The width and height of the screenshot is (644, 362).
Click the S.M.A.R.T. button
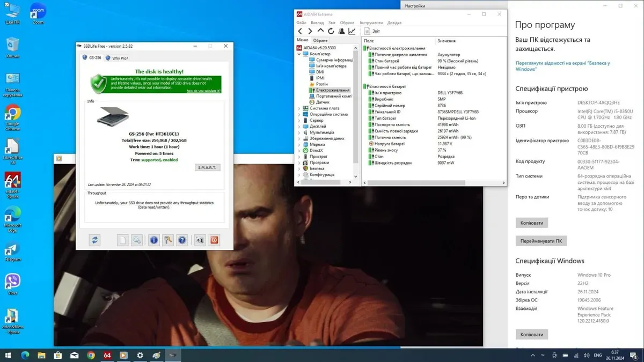point(207,167)
